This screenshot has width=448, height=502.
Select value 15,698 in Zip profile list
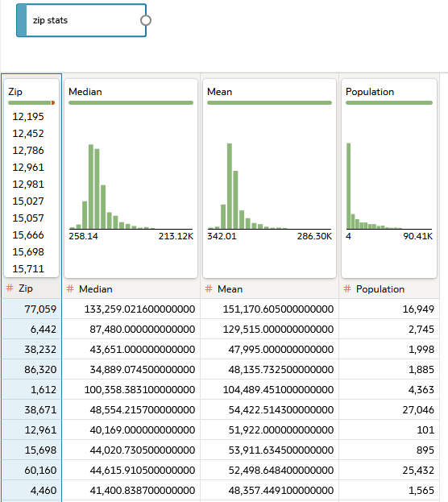tap(28, 252)
